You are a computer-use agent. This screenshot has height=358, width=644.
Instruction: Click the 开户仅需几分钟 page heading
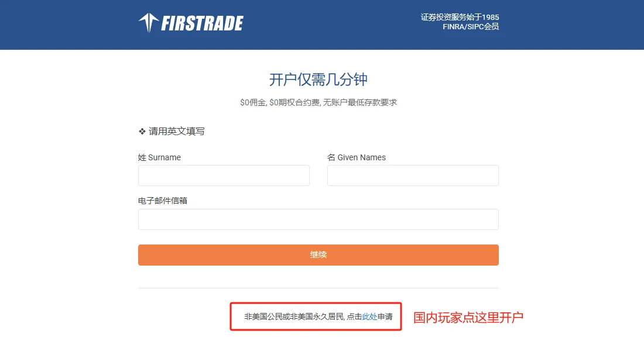tap(318, 79)
